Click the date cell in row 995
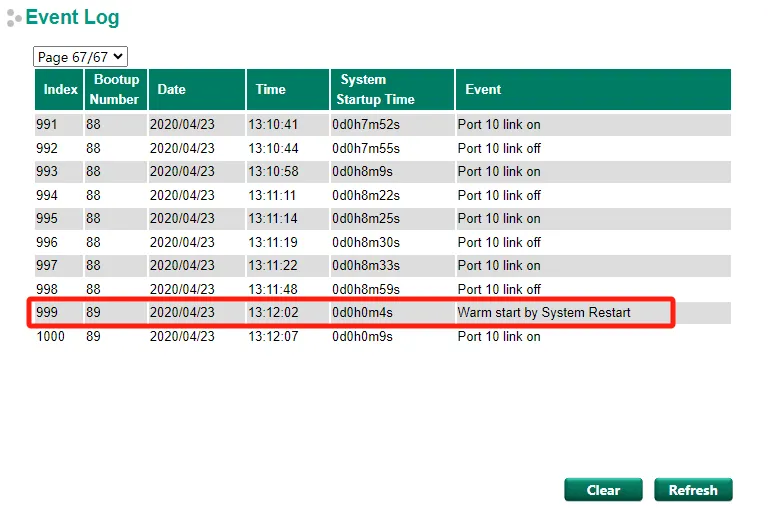768x522 pixels. click(182, 218)
